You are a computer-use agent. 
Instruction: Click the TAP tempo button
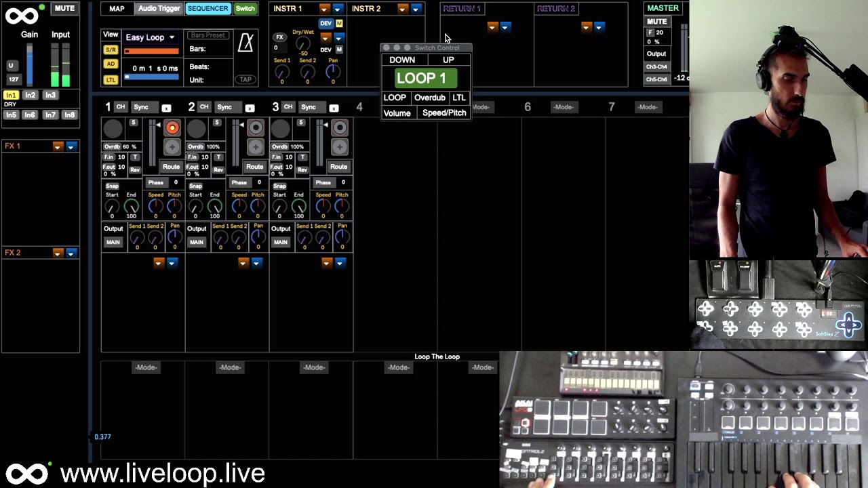pos(245,80)
